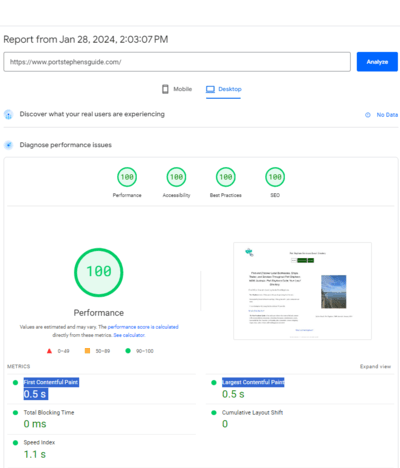Click the Analyze button
400x468 pixels.
point(377,62)
